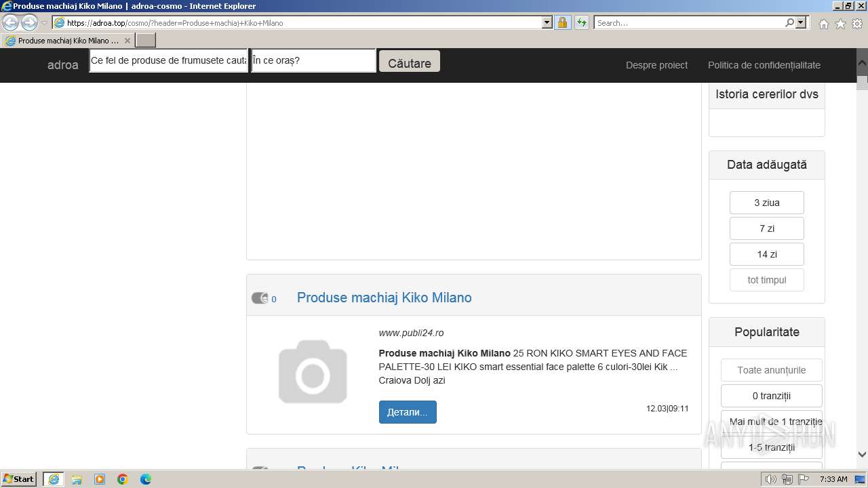This screenshot has width=868, height=488.
Task: Open File Explorer from the taskbar
Action: pyautogui.click(x=77, y=479)
